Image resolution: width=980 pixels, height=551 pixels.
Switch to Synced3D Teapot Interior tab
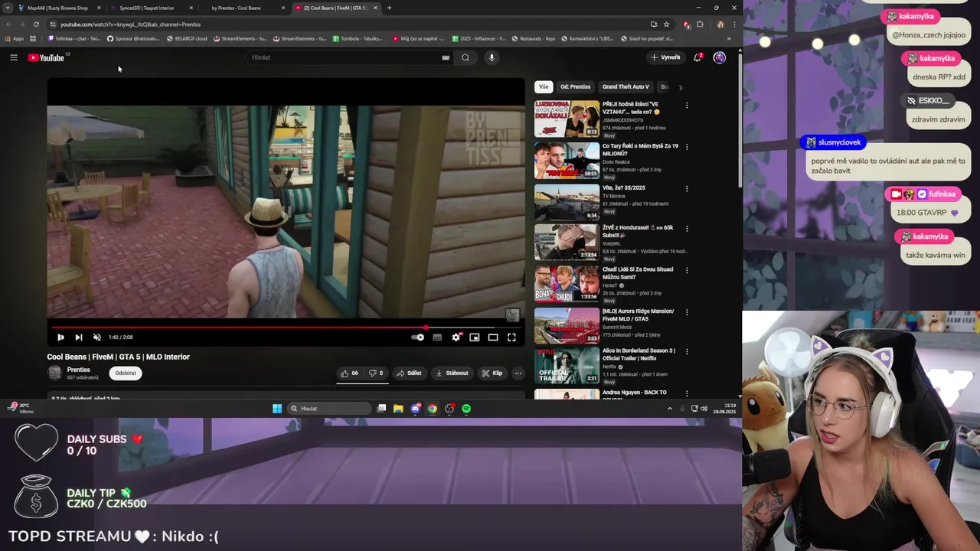[146, 8]
